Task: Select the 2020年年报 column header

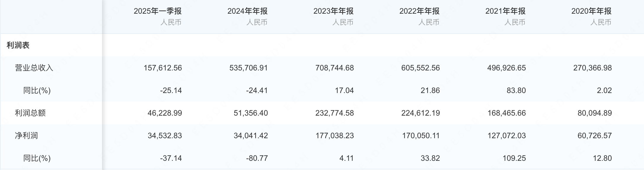Action: (591, 11)
